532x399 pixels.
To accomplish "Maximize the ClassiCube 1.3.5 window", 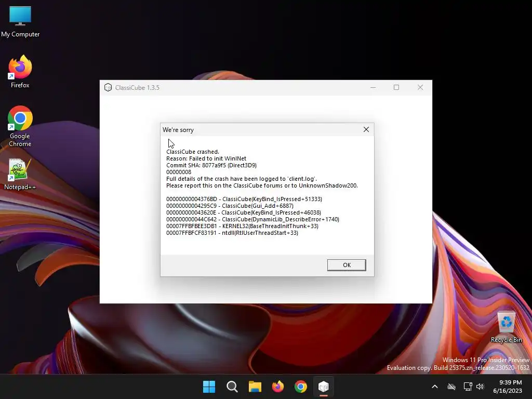I will (x=396, y=87).
